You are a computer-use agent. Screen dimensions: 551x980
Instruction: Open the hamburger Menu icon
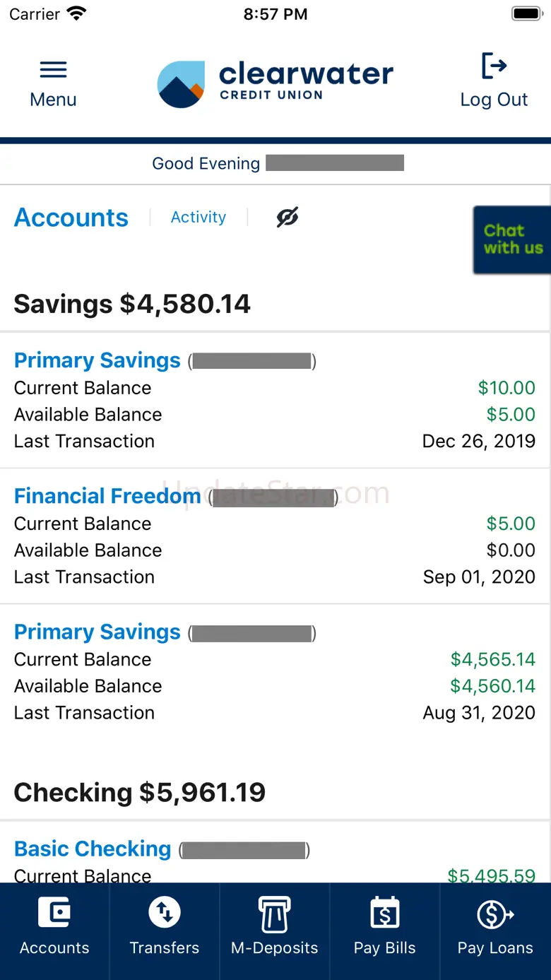coord(53,70)
